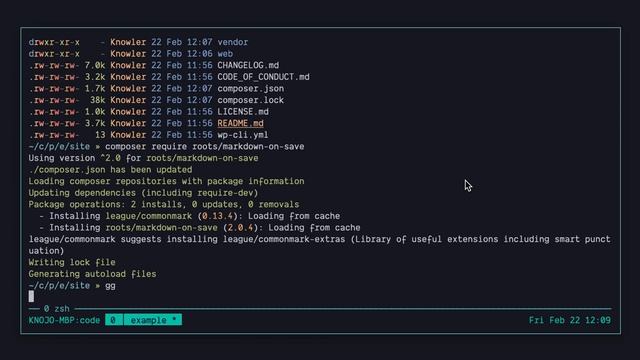640x360 pixels.
Task: Click 'Loading composer repositories with package information'
Action: click(166, 181)
